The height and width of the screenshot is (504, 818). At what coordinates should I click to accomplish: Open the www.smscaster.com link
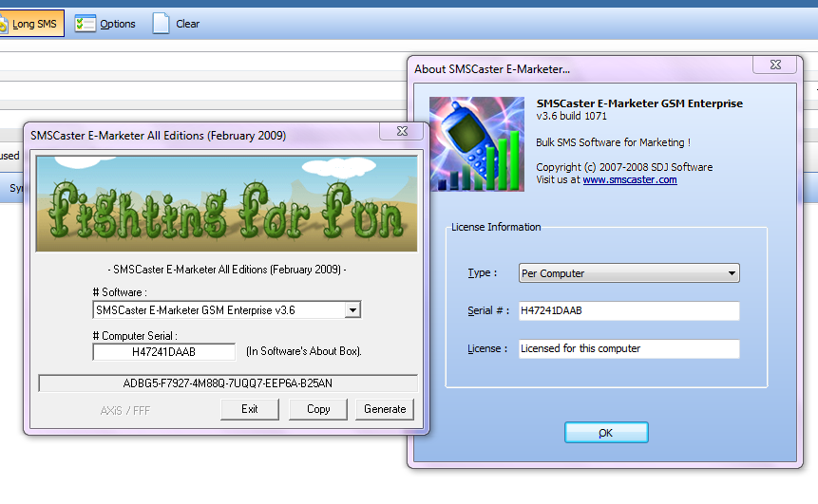coord(630,179)
